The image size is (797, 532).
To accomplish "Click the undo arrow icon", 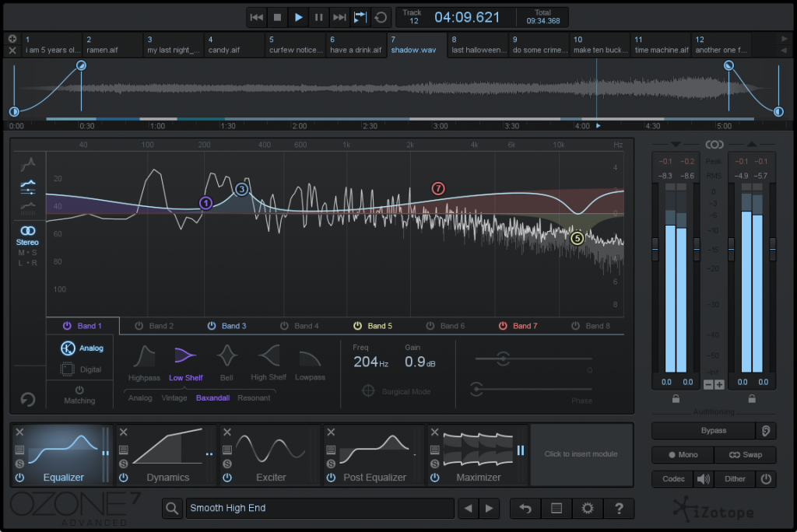I will click(525, 508).
